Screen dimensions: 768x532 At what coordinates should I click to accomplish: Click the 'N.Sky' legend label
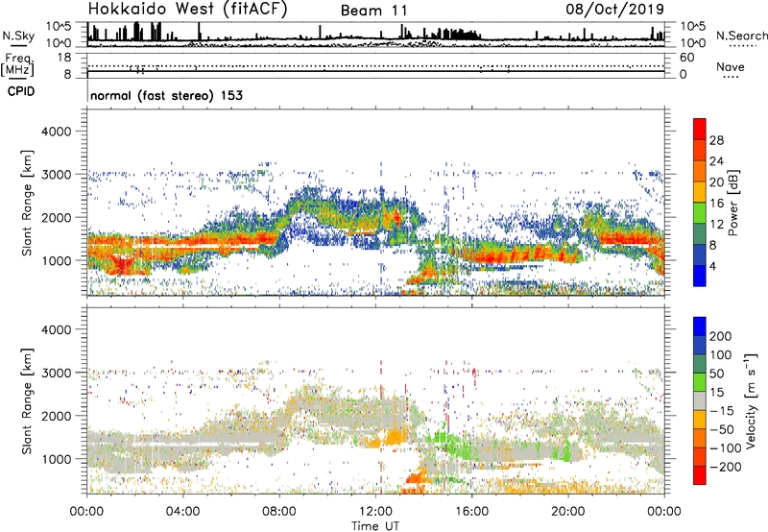click(18, 36)
